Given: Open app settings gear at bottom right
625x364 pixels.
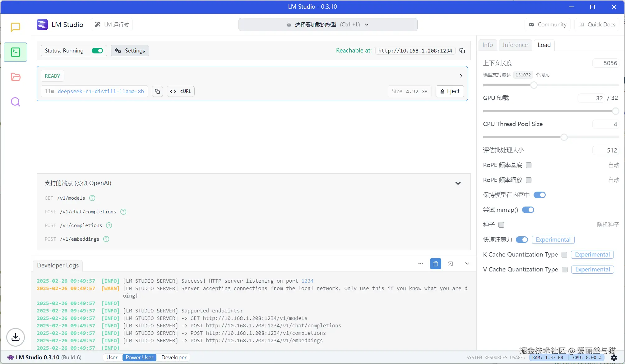Looking at the screenshot, I should [x=614, y=357].
